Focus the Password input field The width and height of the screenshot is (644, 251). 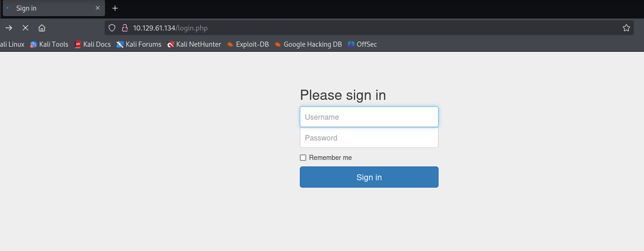[369, 138]
